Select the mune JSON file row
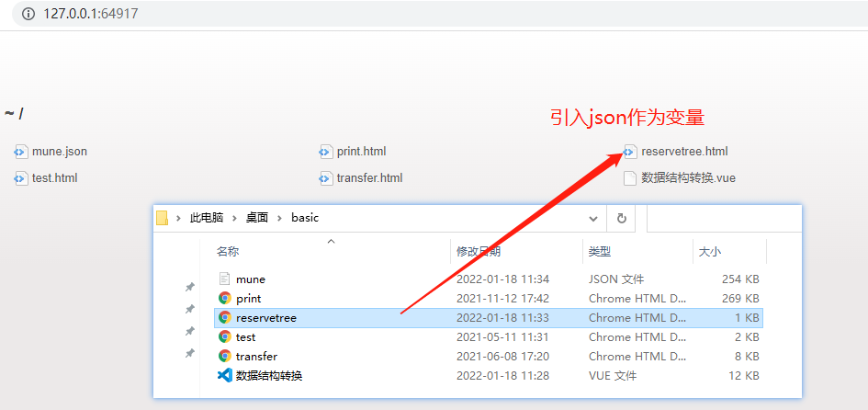Screen dimensions: 868x410 (x=489, y=279)
